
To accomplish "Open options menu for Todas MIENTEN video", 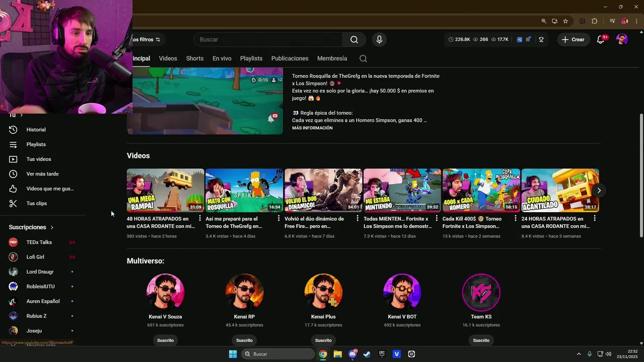I will [x=437, y=218].
